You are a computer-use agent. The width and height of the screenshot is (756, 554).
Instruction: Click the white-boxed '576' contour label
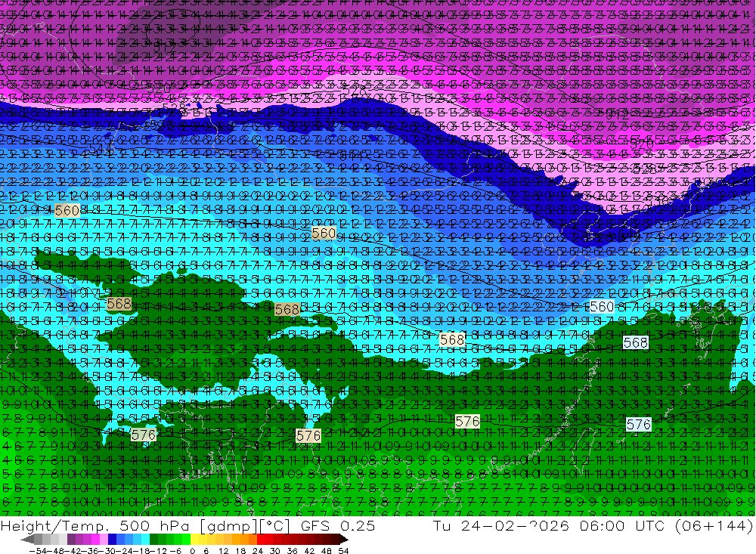[x=639, y=424]
